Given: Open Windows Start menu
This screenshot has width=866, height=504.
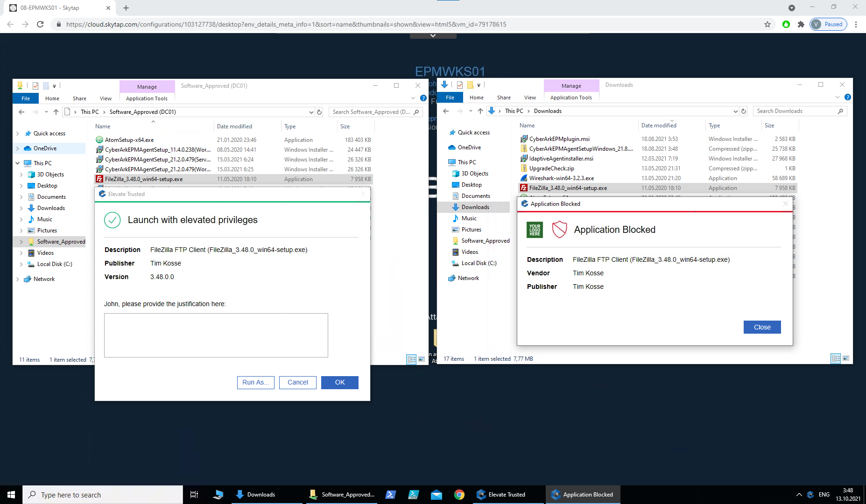Looking at the screenshot, I should 11,495.
